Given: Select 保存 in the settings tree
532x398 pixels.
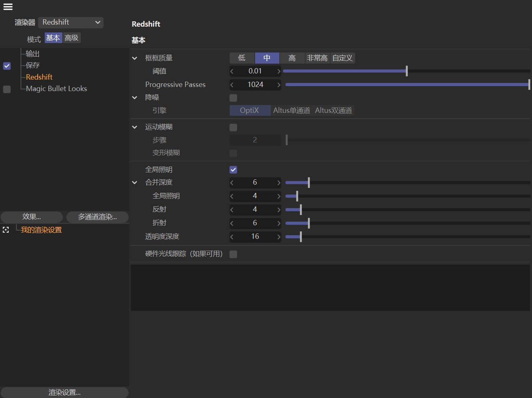Looking at the screenshot, I should pos(33,65).
